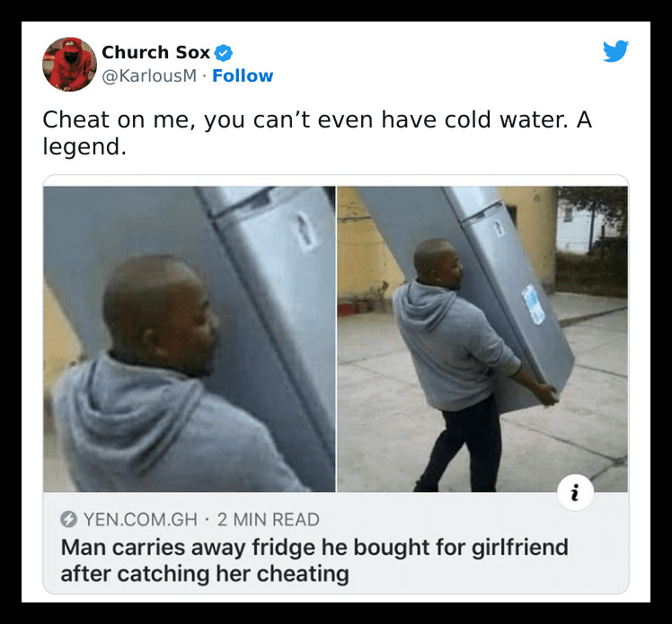Open the circular info icon on the image
Viewport: 672px width, 624px height.
[x=575, y=493]
